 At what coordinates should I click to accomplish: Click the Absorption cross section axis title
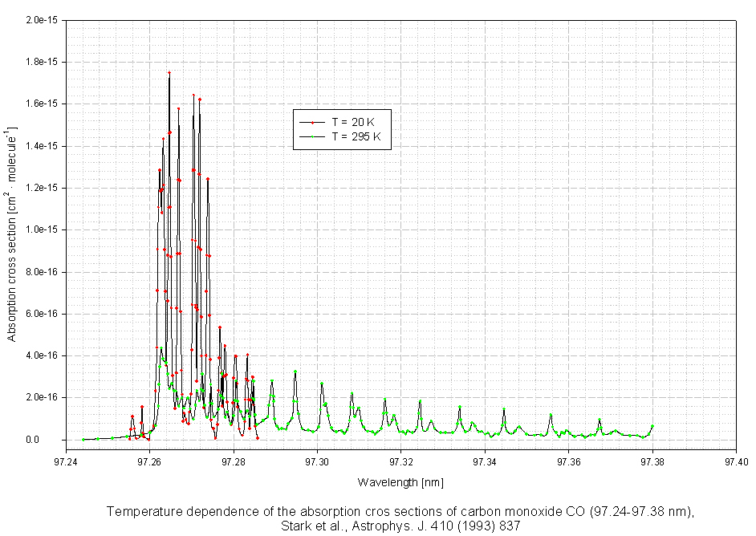point(12,233)
